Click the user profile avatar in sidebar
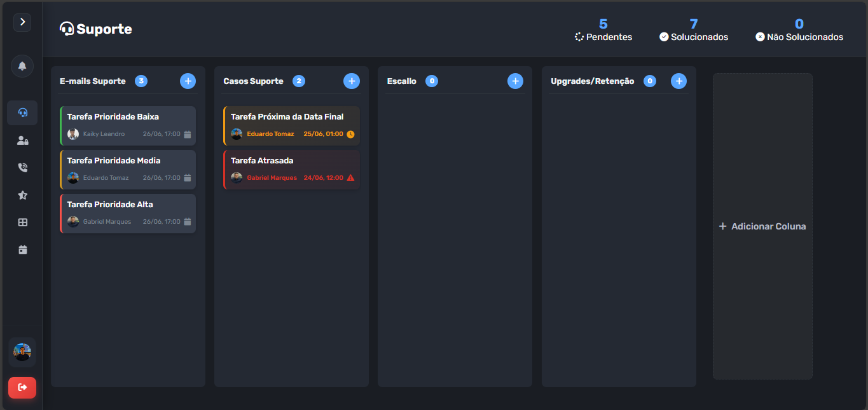 22,352
